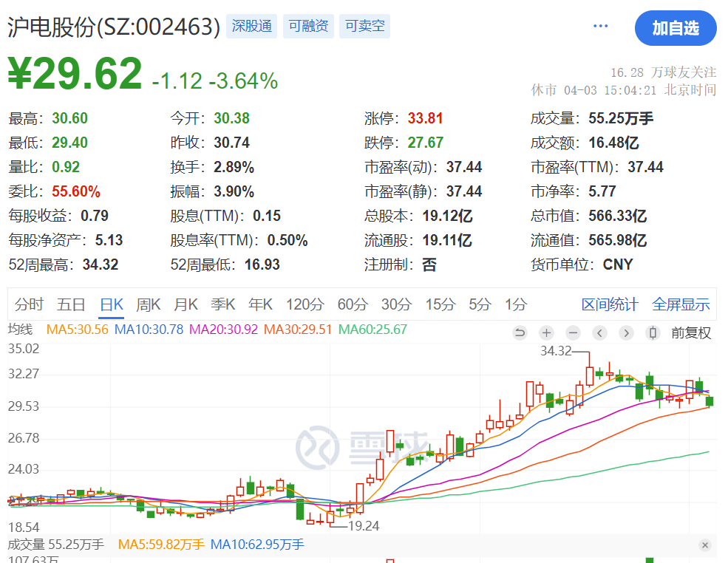Select the 周K chart tab
The width and height of the screenshot is (728, 563).
148,304
